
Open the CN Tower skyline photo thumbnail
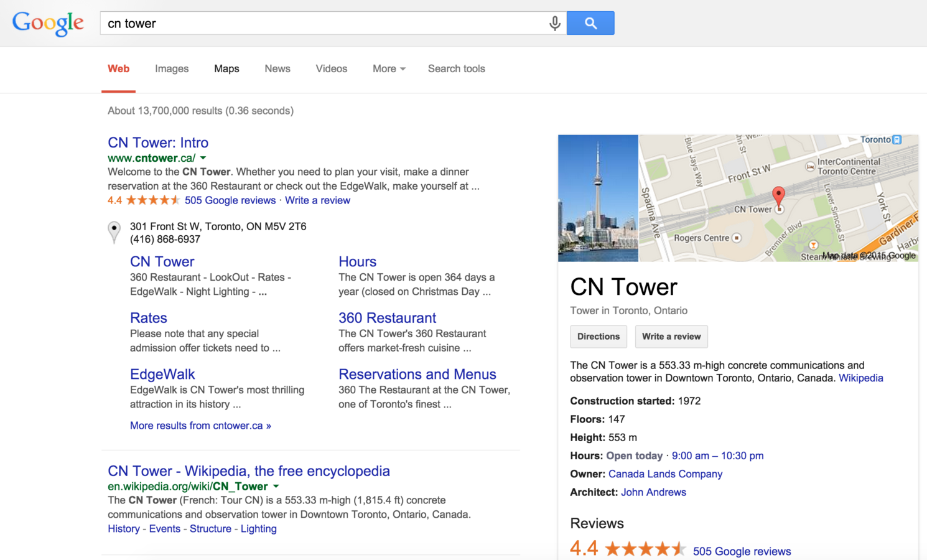(598, 198)
